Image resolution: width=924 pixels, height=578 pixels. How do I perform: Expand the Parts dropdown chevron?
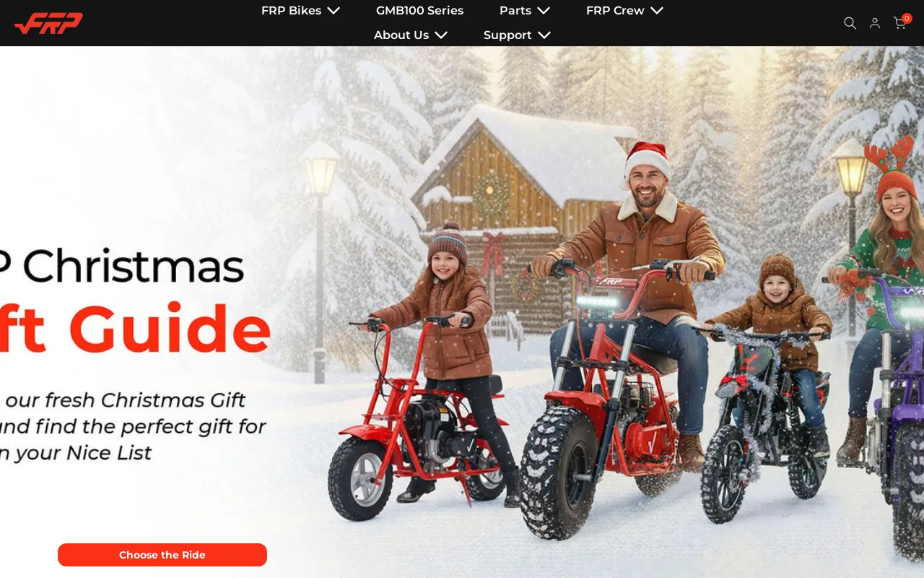(x=543, y=10)
